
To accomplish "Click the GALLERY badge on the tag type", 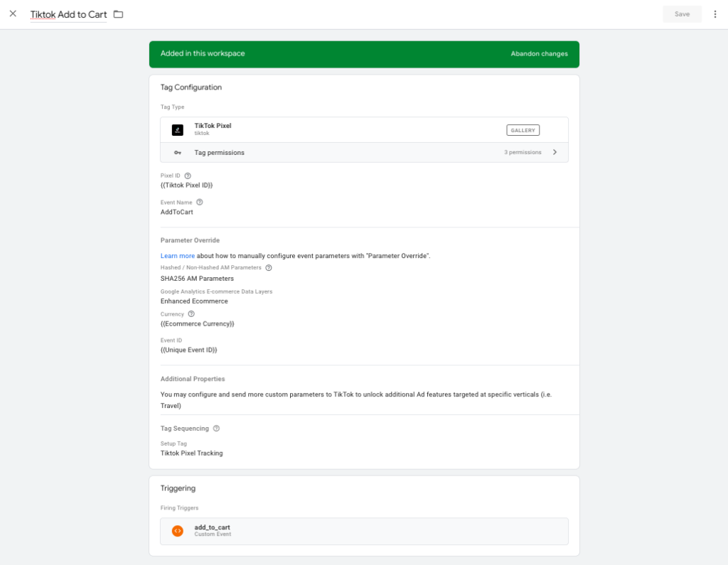I will (523, 130).
